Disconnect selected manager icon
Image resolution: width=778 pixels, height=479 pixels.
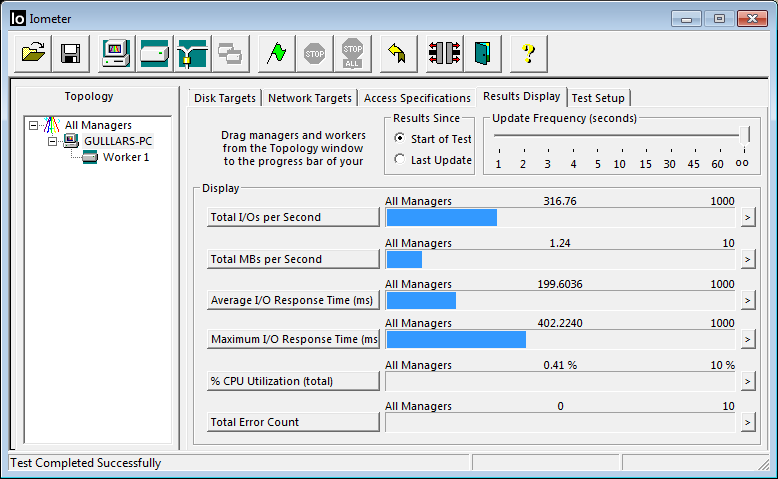445,53
